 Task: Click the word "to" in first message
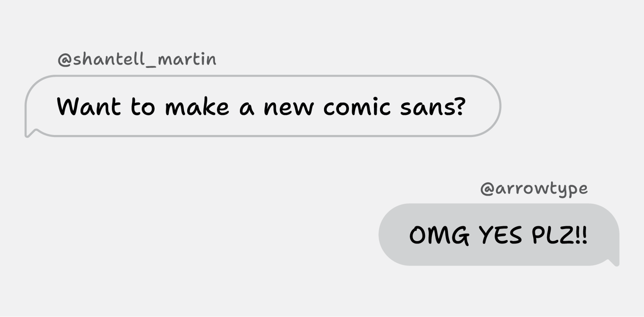coord(142,107)
